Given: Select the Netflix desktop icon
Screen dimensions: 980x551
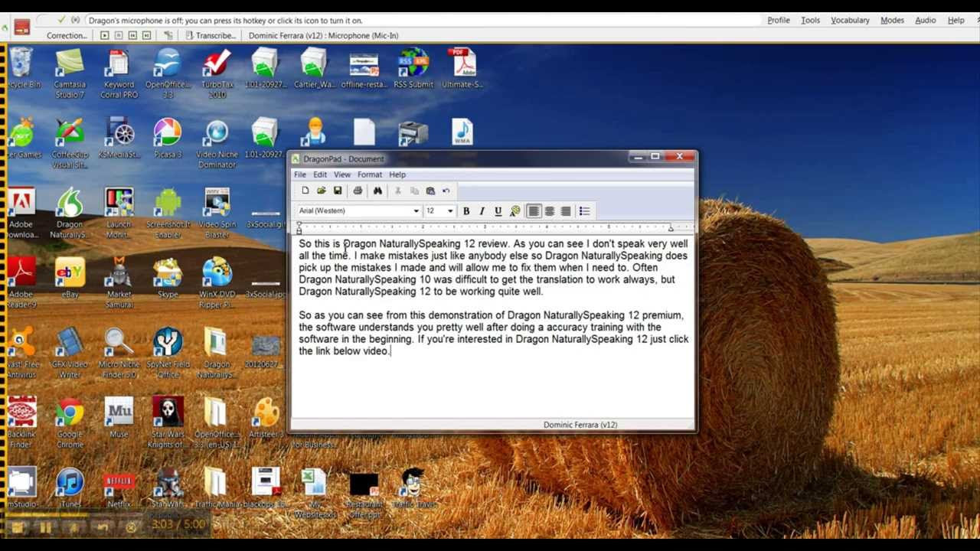Looking at the screenshot, I should point(119,487).
